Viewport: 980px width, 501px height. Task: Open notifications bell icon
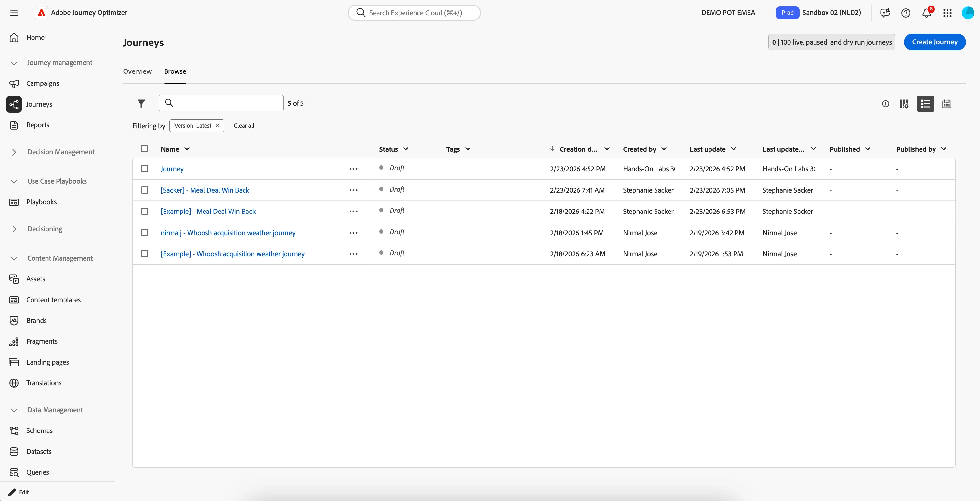(926, 13)
